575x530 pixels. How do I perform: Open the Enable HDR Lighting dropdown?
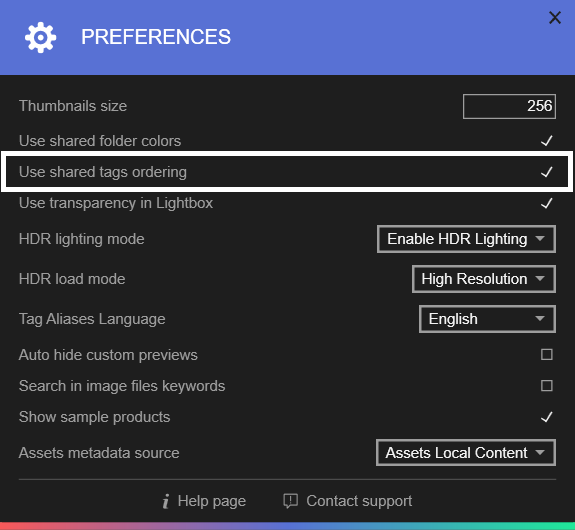[466, 239]
